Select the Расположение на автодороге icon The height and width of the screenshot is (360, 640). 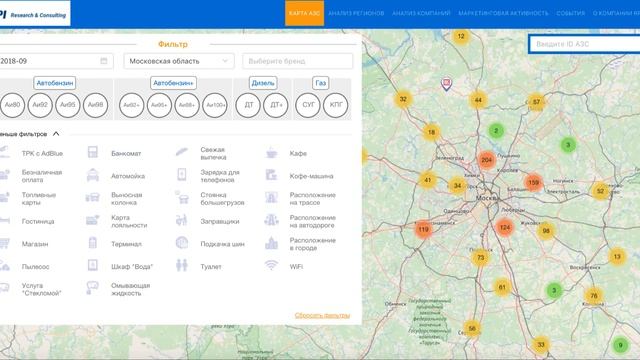pos(271,220)
